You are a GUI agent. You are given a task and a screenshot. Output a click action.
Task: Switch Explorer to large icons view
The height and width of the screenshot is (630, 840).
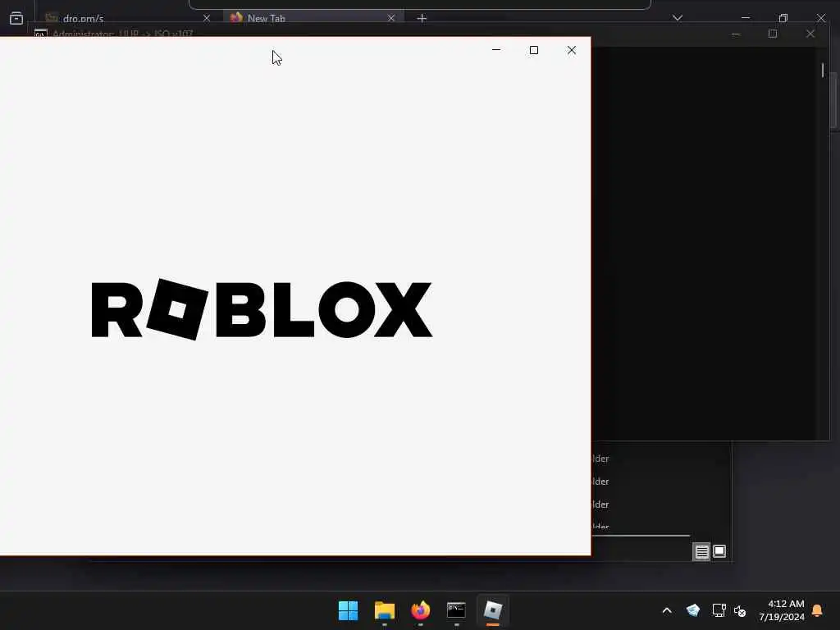719,551
